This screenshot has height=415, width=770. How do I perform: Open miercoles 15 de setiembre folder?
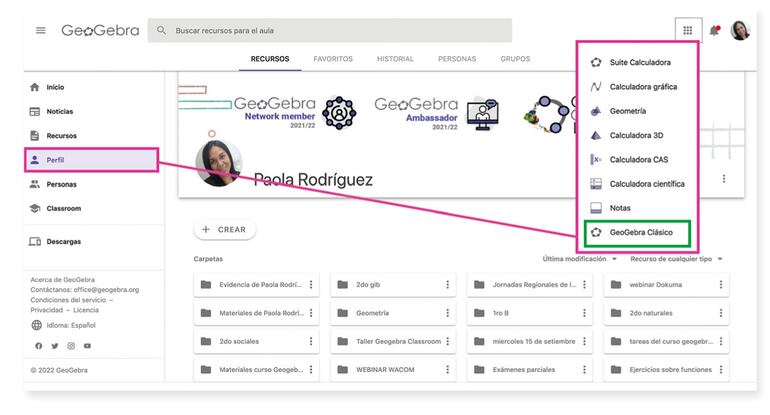coord(529,341)
